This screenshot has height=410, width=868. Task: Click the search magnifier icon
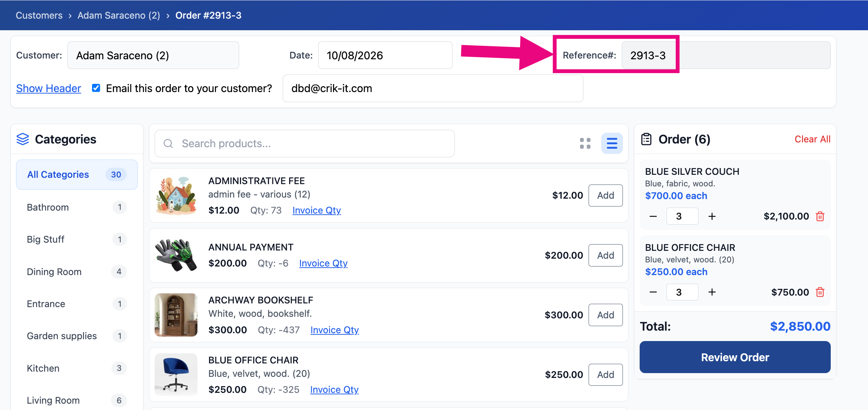point(168,143)
